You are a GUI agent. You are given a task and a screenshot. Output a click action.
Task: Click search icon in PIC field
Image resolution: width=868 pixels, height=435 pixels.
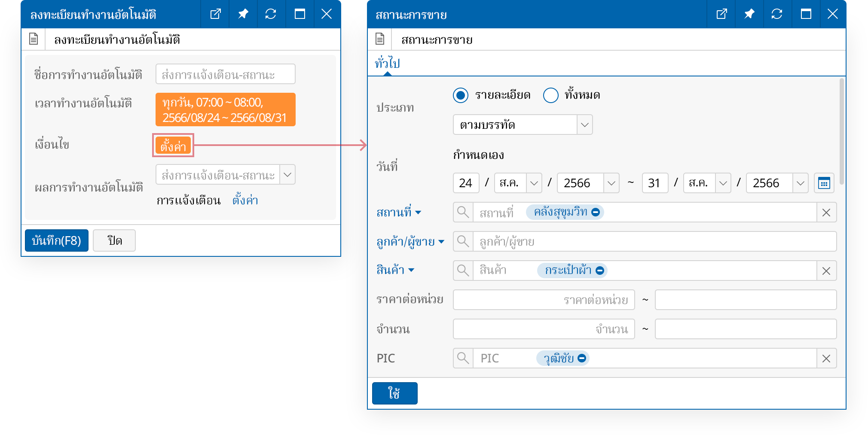click(463, 358)
